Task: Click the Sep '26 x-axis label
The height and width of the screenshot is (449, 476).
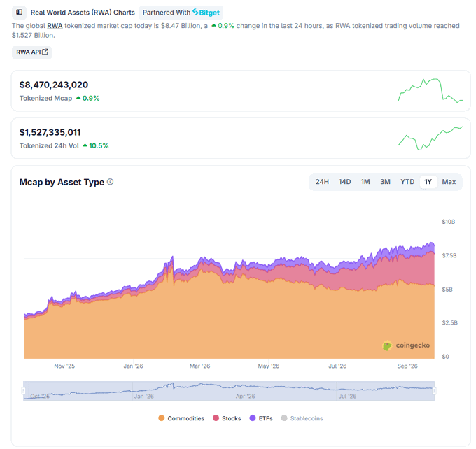Action: 407,366
